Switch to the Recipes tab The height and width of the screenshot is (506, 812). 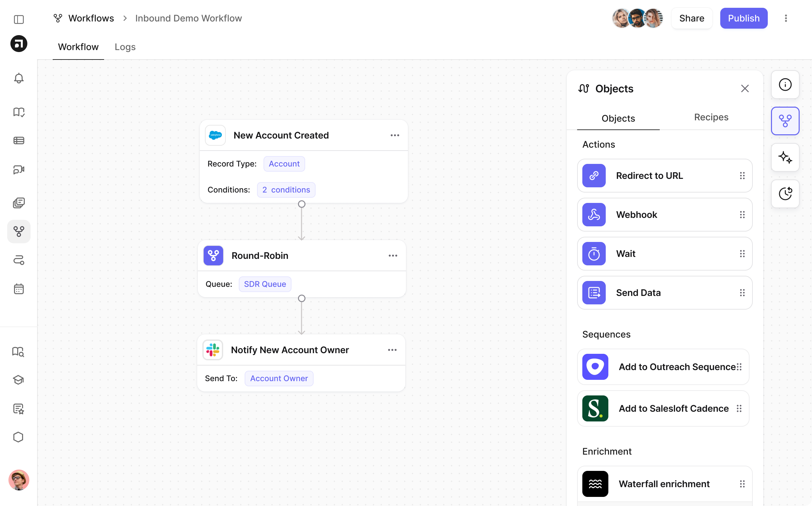[x=711, y=117]
